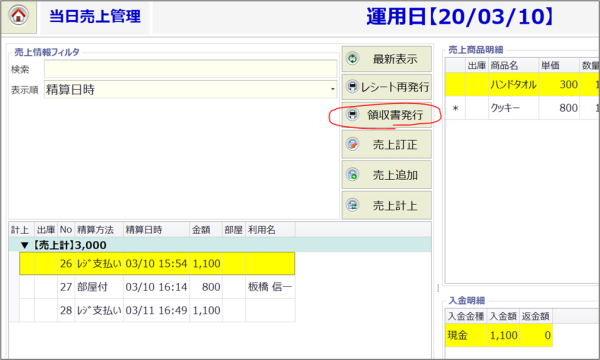Select the クッキー product row

pyautogui.click(x=522, y=108)
